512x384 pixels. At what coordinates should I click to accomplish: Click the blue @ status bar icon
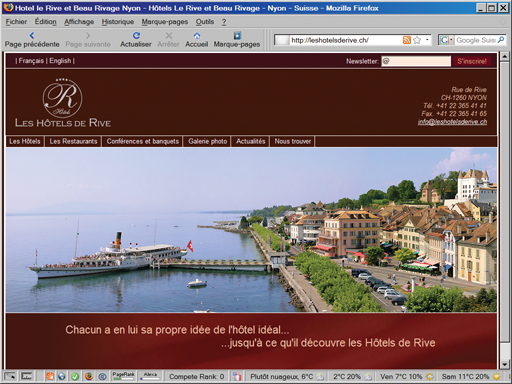[102, 376]
